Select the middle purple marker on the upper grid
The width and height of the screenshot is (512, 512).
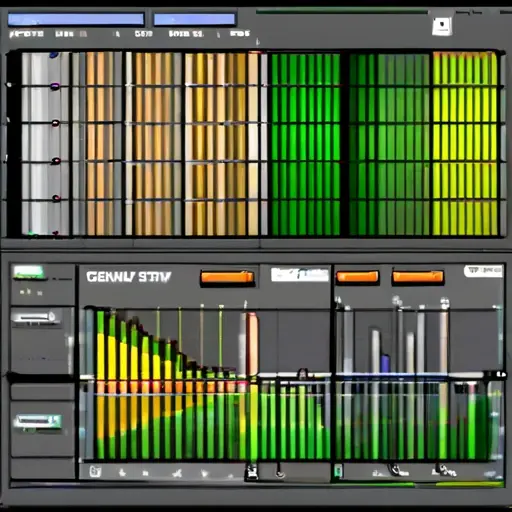(55, 123)
